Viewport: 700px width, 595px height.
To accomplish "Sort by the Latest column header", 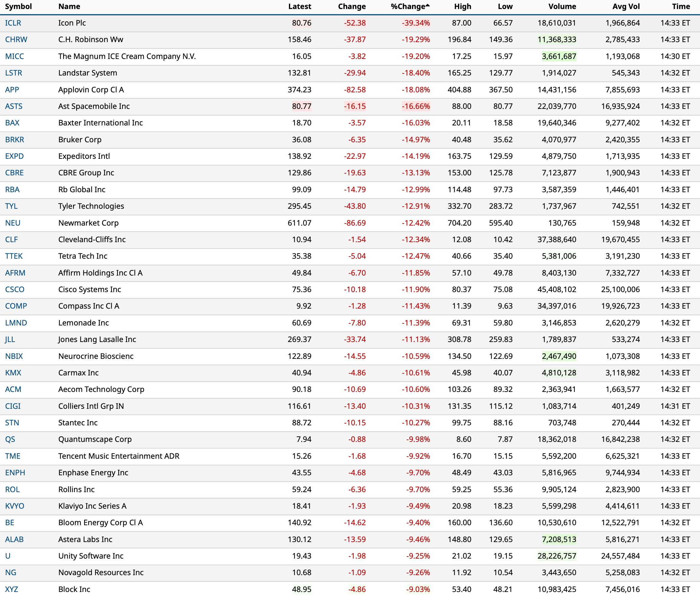I will tap(299, 6).
